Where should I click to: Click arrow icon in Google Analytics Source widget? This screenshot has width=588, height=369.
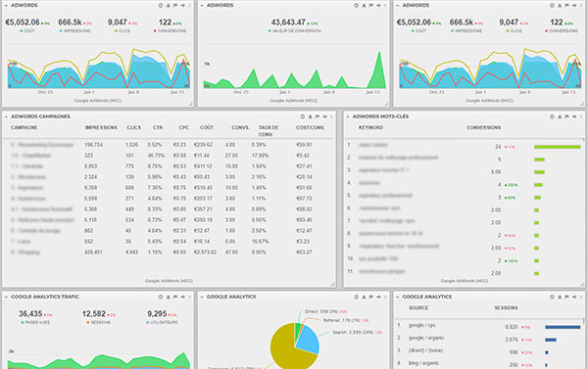[574, 298]
